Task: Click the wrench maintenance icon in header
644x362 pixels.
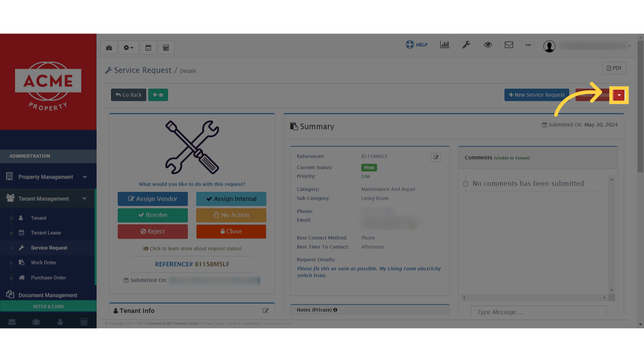Action: (x=466, y=45)
